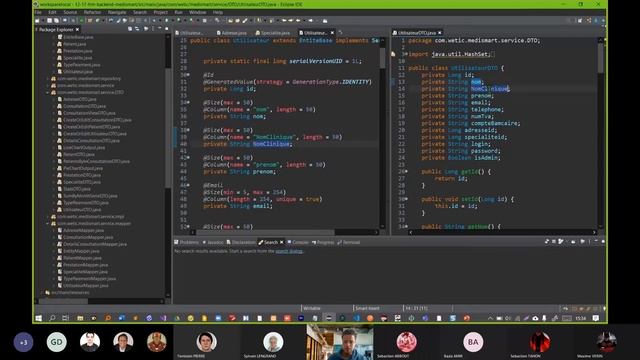Minimize the bottom Search panel
This screenshot has height=360, width=640.
(596, 242)
